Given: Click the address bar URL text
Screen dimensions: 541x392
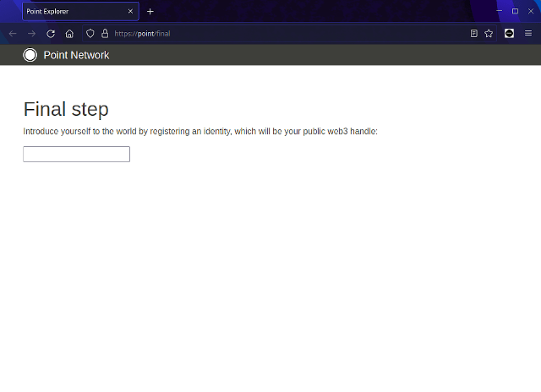Looking at the screenshot, I should 142,34.
